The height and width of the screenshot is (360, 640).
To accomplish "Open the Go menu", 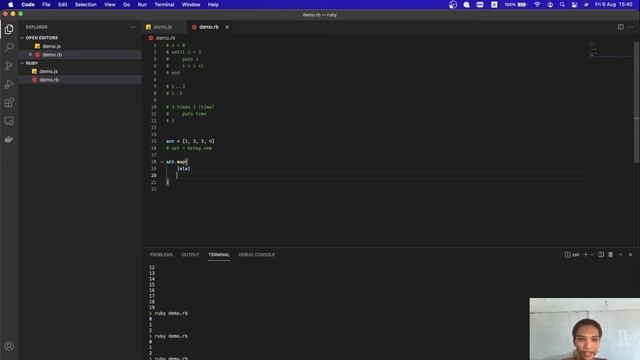I will [x=127, y=4].
